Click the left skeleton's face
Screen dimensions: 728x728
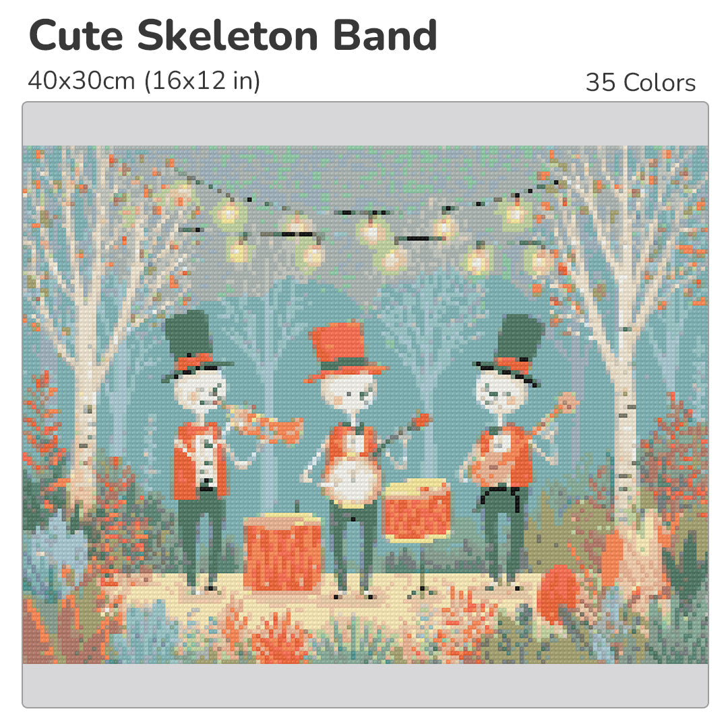(x=200, y=392)
